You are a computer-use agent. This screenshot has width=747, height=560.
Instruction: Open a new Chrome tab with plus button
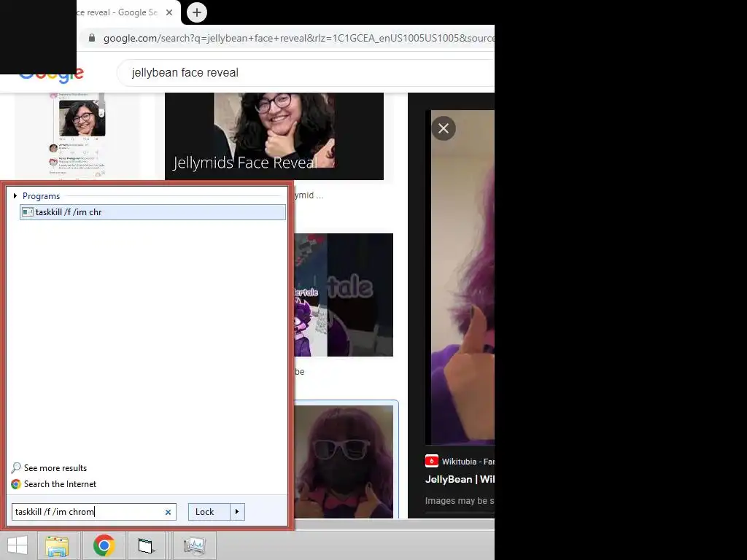(197, 12)
